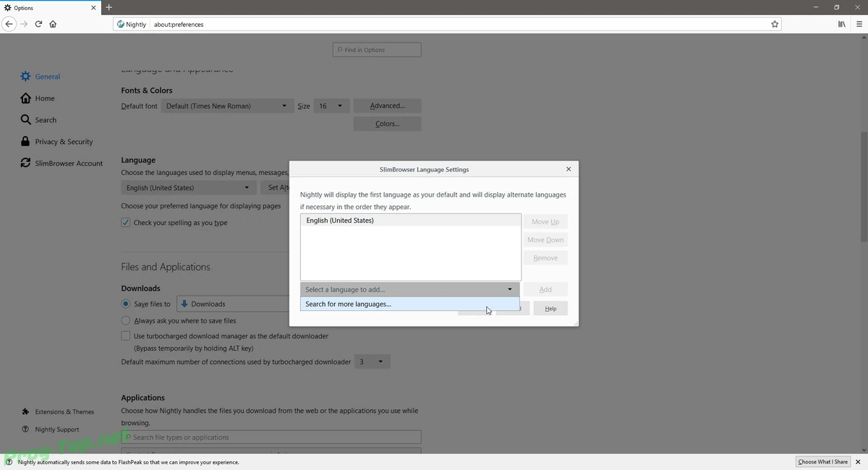The width and height of the screenshot is (868, 470).
Task: Open the Default font dropdown
Action: (x=227, y=106)
